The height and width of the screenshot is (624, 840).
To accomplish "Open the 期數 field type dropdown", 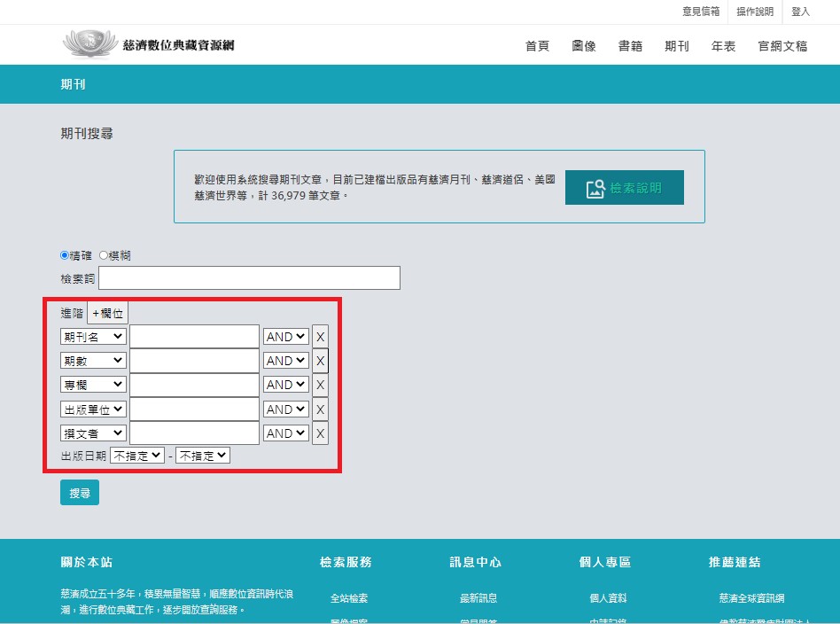I will [x=93, y=361].
